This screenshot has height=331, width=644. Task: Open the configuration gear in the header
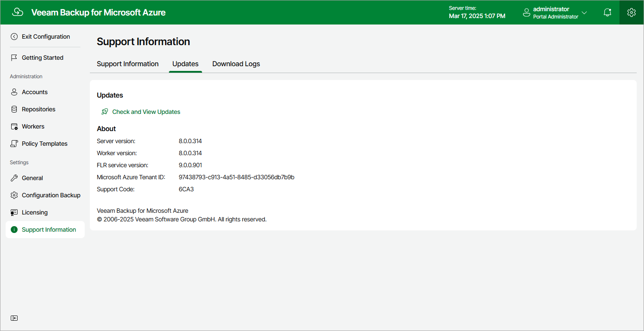click(632, 12)
